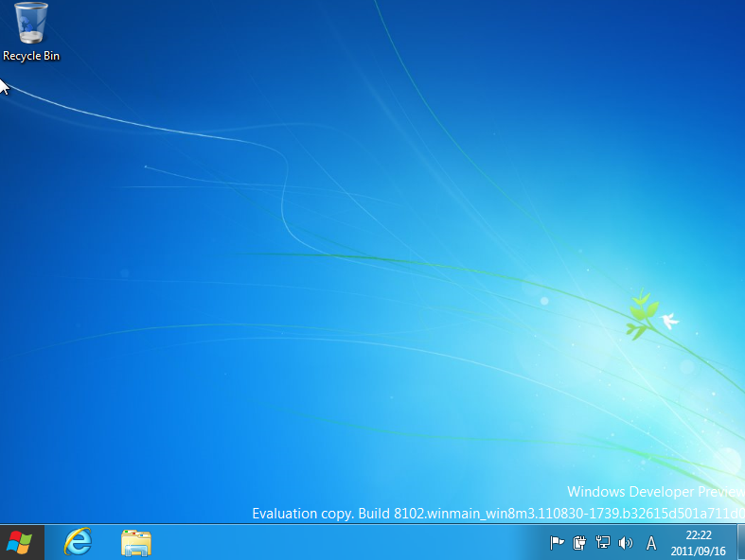This screenshot has height=560, width=745.
Task: Click the white bird on the wallpaper
Action: pos(670,320)
